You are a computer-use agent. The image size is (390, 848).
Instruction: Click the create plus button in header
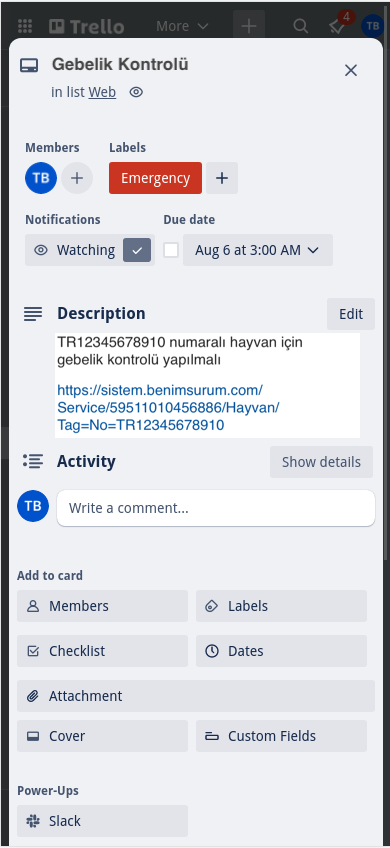(249, 26)
